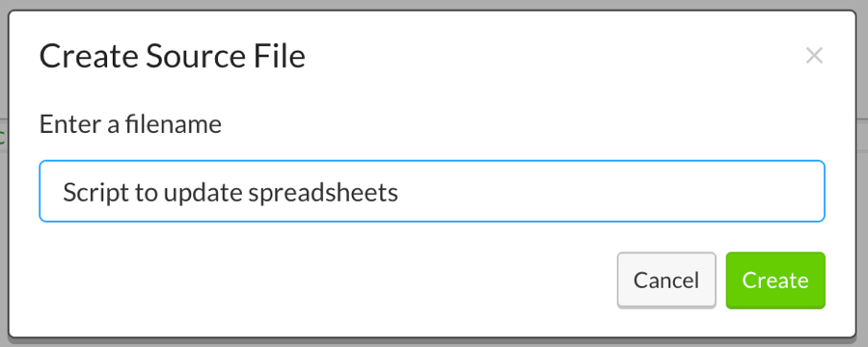868x347 pixels.
Task: Close the Create Source File dialog
Action: tap(814, 56)
